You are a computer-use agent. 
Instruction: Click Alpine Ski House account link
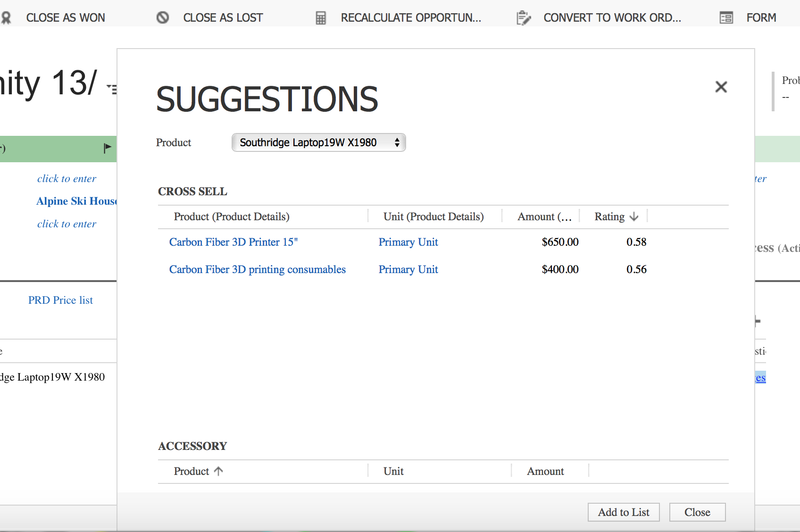pyautogui.click(x=76, y=201)
